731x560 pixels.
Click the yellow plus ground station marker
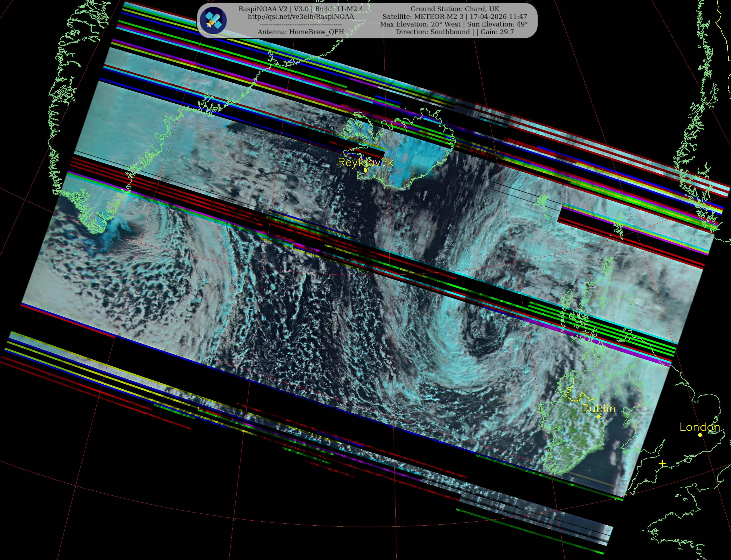(x=662, y=463)
